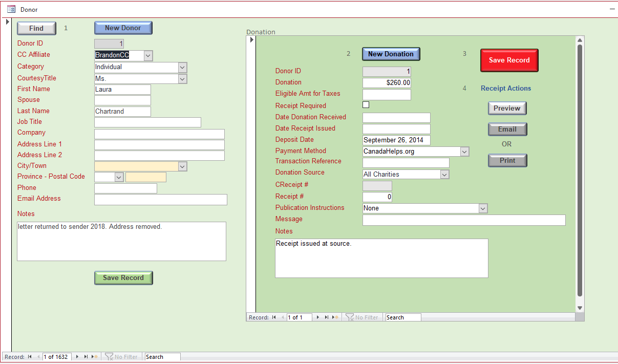Go to first donor record in bottom navigator
The width and height of the screenshot is (618, 364).
coord(30,357)
